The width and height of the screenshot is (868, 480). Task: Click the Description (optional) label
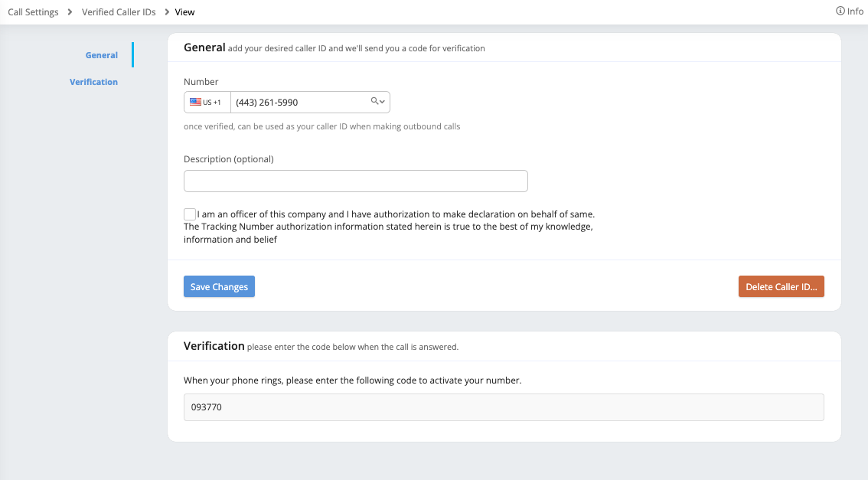click(229, 159)
